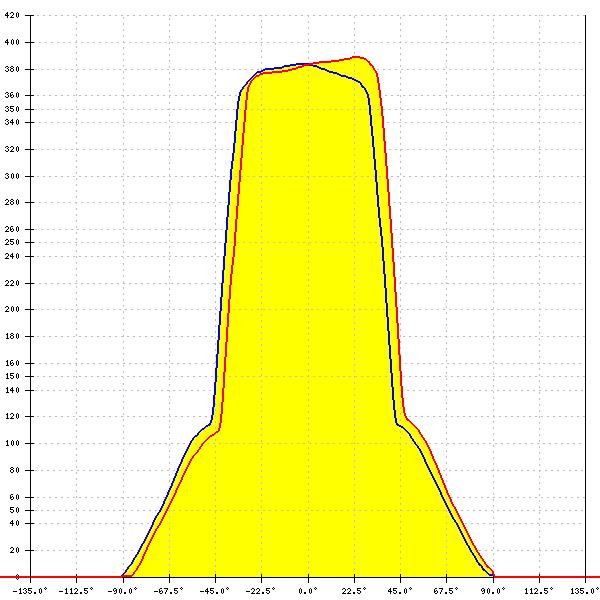Click the positive "90.0°" x-axis label
The width and height of the screenshot is (600, 600).
point(493,591)
